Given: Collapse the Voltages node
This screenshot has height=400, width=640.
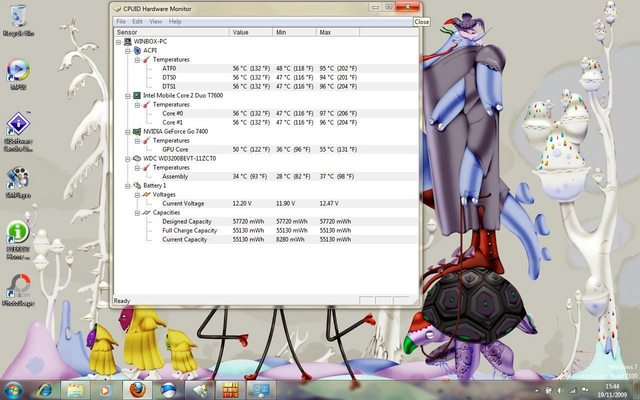Looking at the screenshot, I should click(137, 195).
